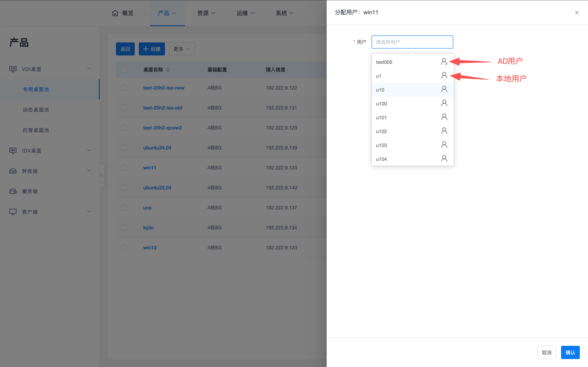Click the 确认 button
Image resolution: width=588 pixels, height=367 pixels.
(570, 352)
